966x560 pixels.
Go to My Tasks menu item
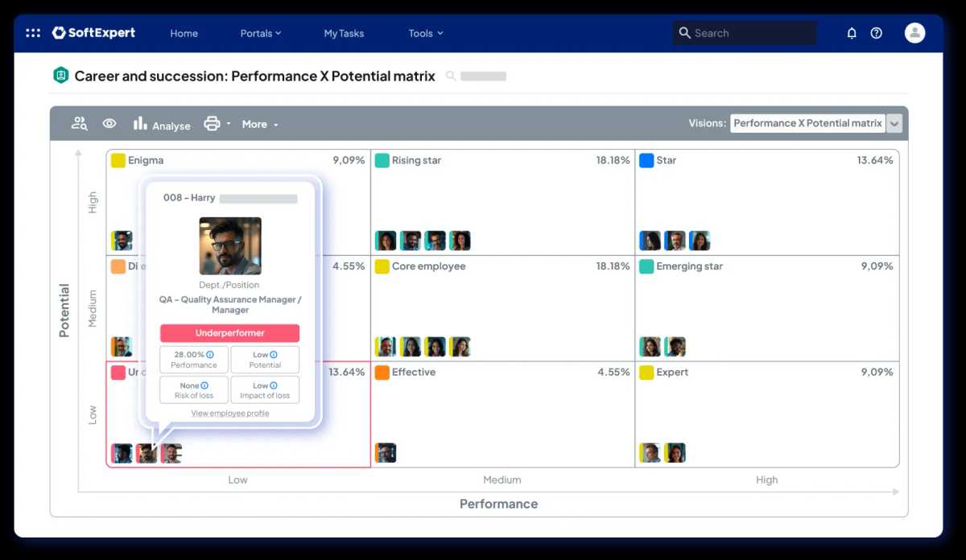[344, 33]
